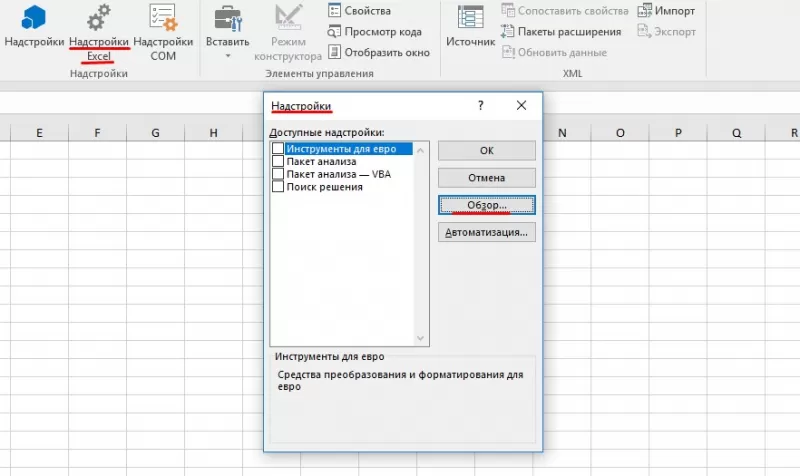Click the add-ins list scroll down arrow
The height and width of the screenshot is (476, 800).
tap(420, 338)
